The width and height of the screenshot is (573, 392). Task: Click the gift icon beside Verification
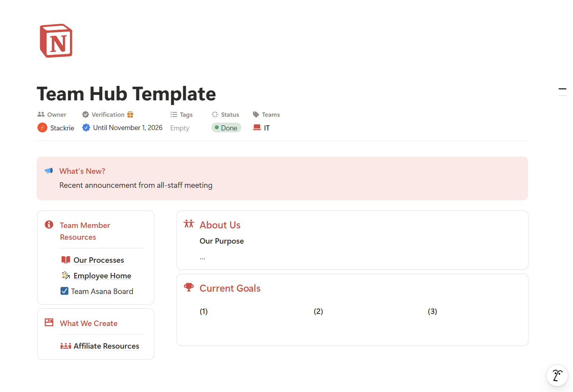[130, 114]
